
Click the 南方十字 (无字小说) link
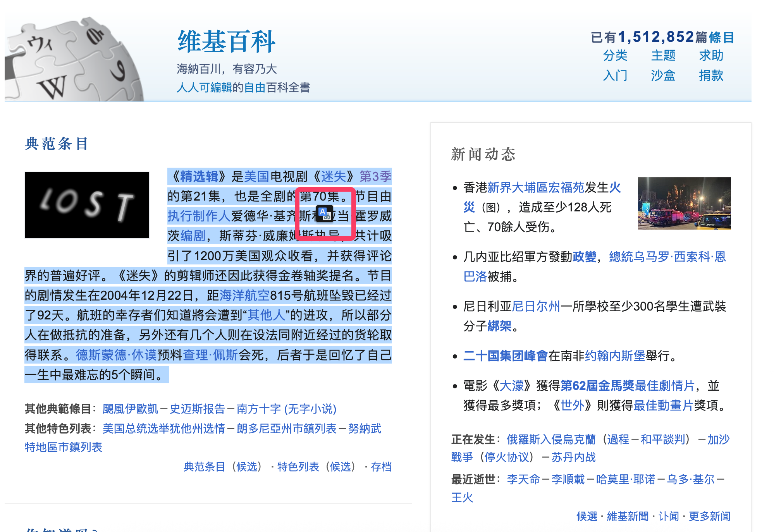286,409
